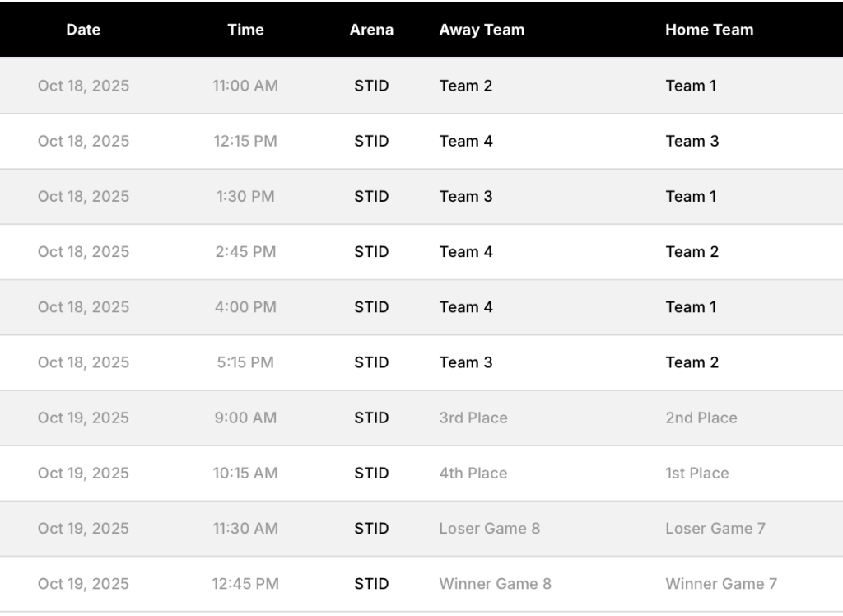This screenshot has width=843, height=616.
Task: Select Team 1 in 11:00 AM game
Action: (691, 86)
